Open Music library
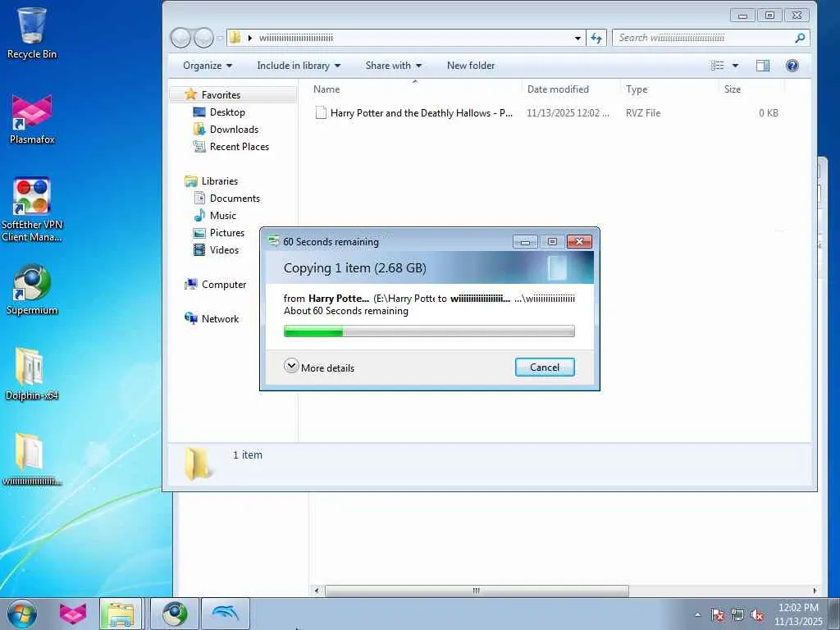Screen dimensions: 840x630 point(223,216)
